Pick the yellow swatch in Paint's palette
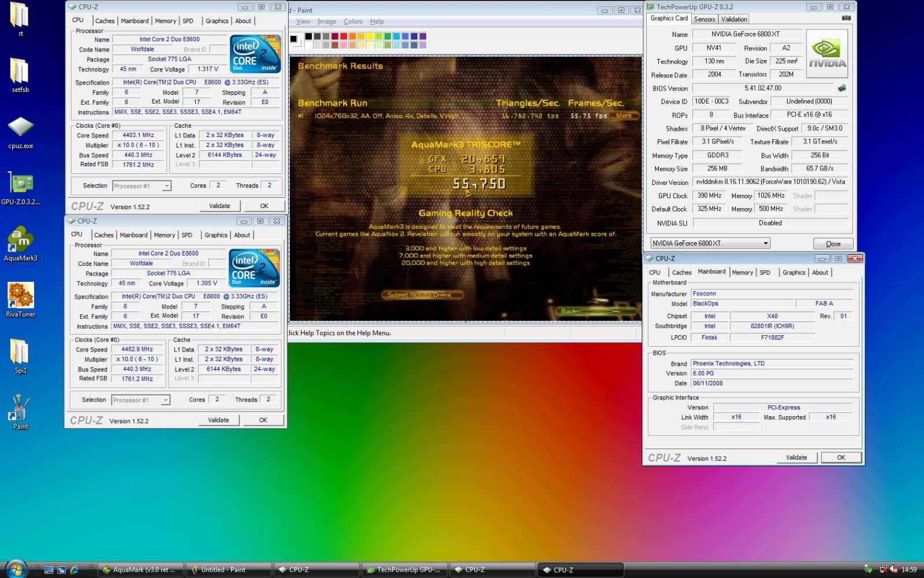The width and height of the screenshot is (924, 578). pyautogui.click(x=370, y=36)
